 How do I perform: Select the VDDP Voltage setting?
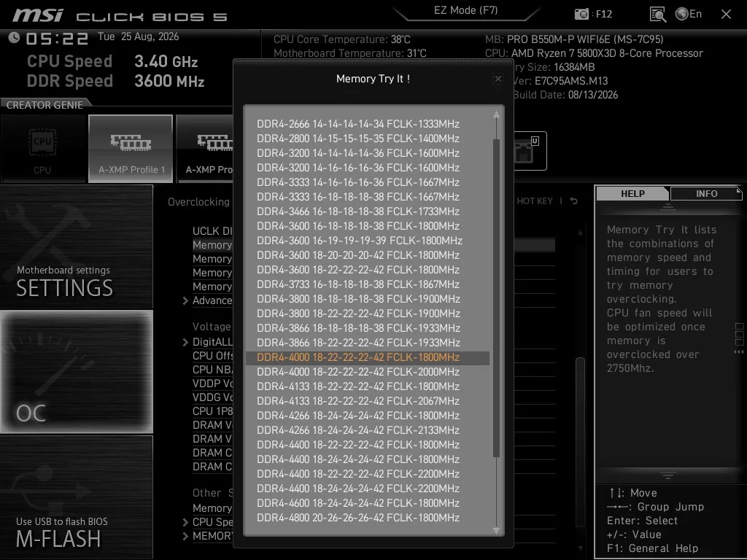[x=212, y=384]
